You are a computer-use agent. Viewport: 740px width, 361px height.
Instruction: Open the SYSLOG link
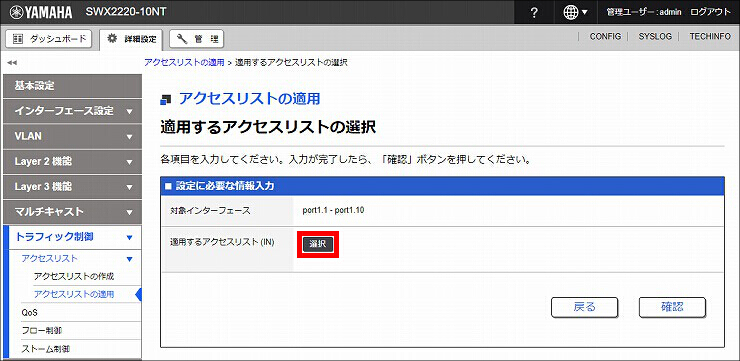pyautogui.click(x=655, y=36)
